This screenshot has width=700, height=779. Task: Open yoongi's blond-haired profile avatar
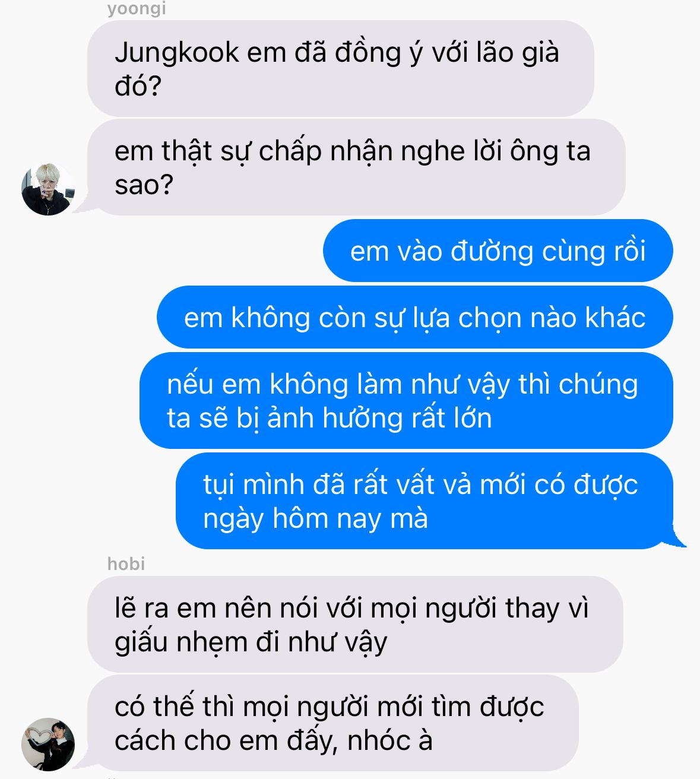tap(47, 189)
